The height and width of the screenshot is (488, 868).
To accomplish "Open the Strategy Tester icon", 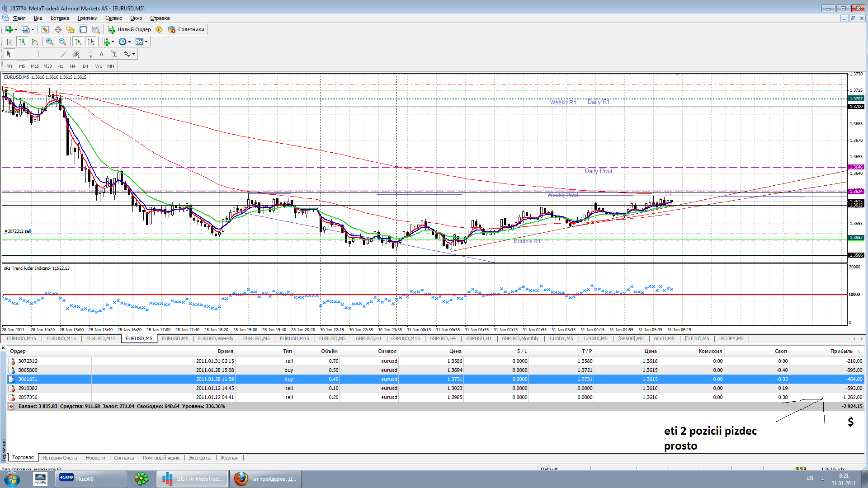I will 96,29.
